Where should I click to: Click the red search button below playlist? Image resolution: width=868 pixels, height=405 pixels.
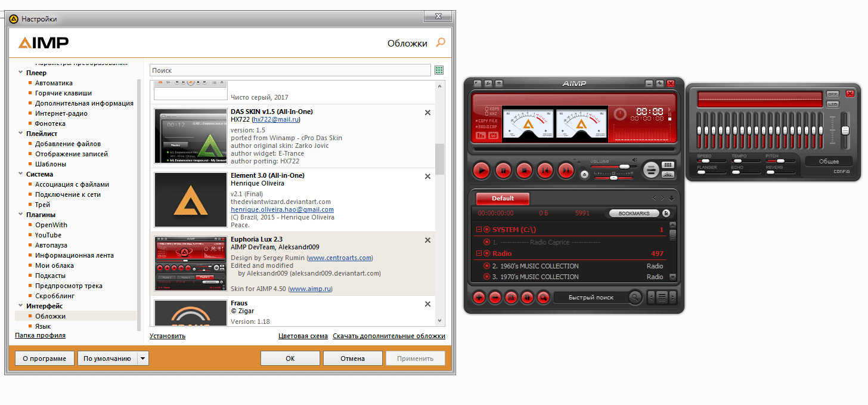[x=543, y=296]
